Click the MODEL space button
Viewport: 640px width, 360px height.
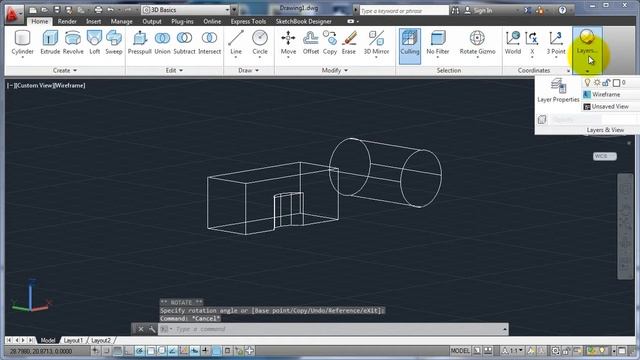pyautogui.click(x=460, y=351)
